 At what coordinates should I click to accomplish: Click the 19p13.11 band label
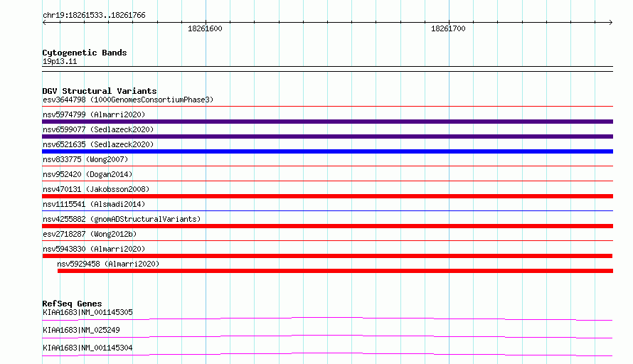[x=60, y=61]
